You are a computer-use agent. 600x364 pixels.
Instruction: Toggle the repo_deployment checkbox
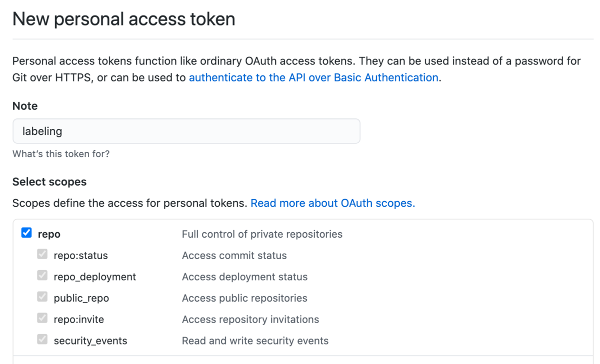tap(42, 276)
